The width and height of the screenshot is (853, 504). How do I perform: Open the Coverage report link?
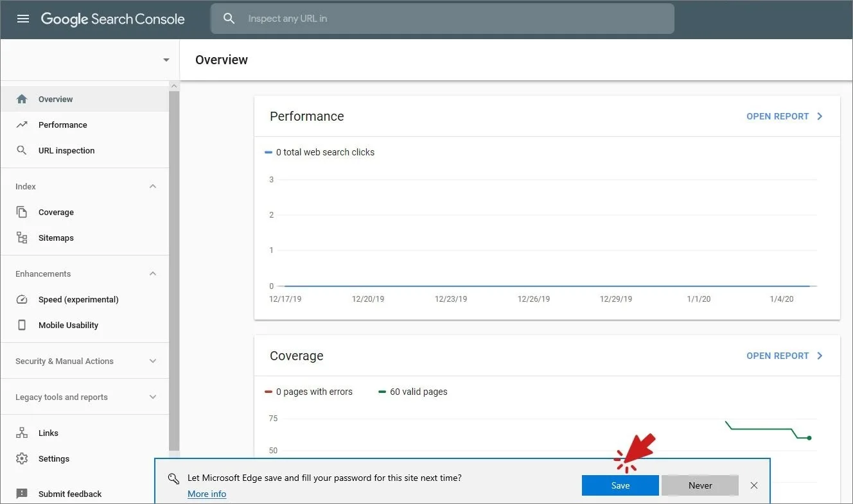785,356
